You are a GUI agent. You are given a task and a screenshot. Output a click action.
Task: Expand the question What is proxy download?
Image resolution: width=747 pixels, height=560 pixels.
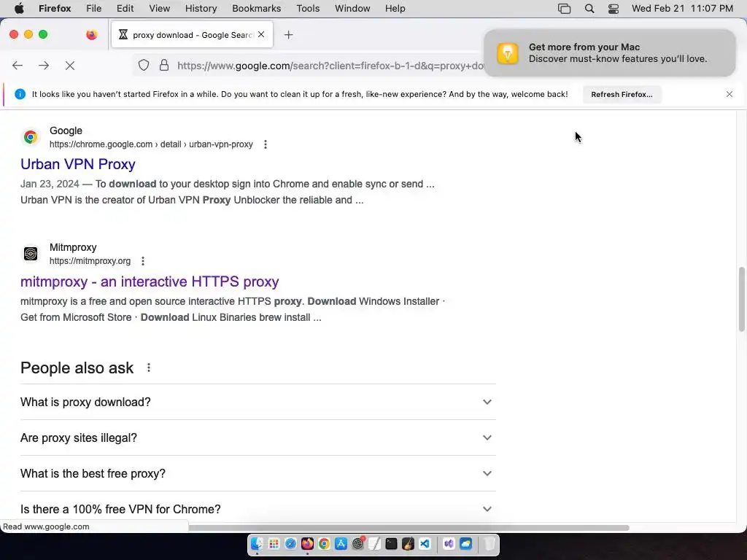pos(258,402)
